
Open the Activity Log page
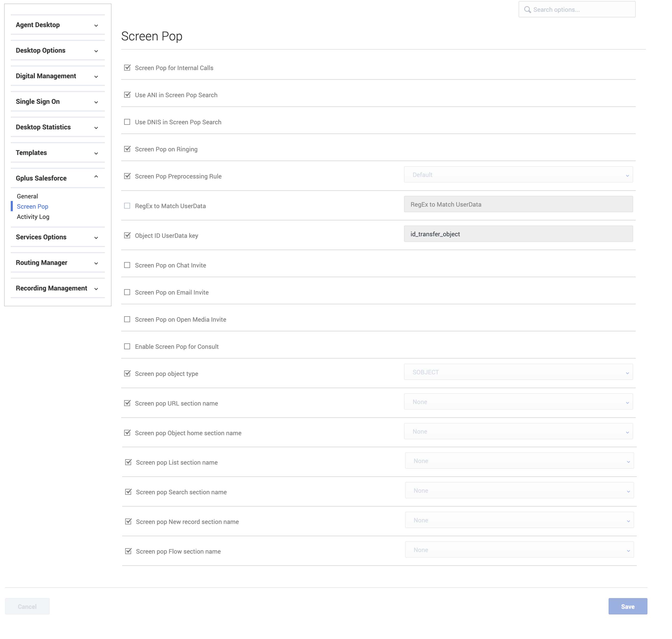(x=33, y=217)
